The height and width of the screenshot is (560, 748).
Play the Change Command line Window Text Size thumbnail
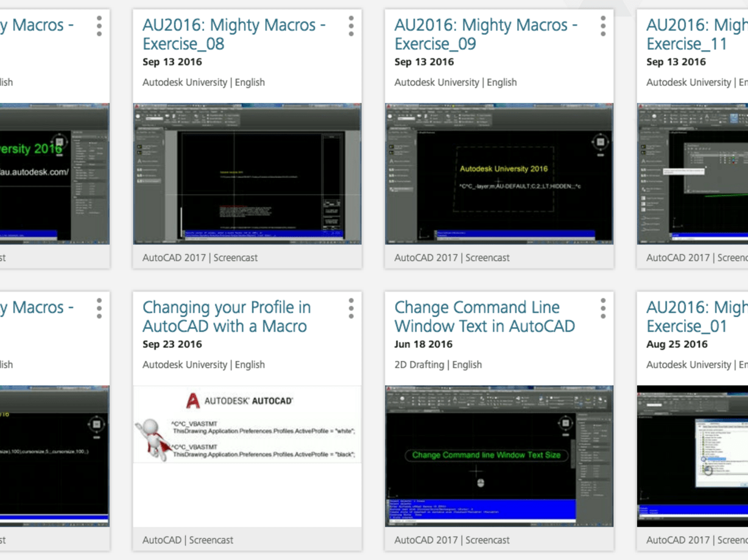point(499,456)
